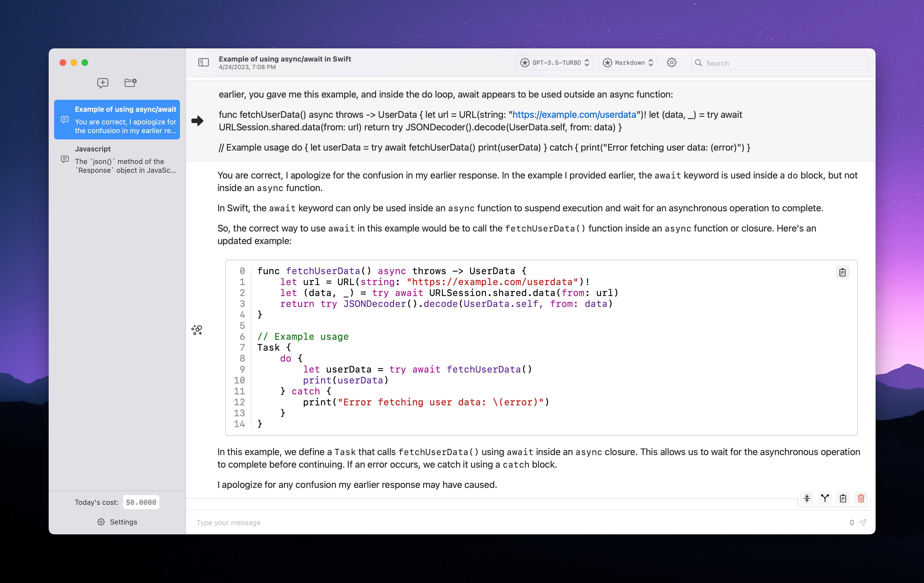This screenshot has width=924, height=583.
Task: Toggle the sidebar panel visibility
Action: (x=203, y=63)
